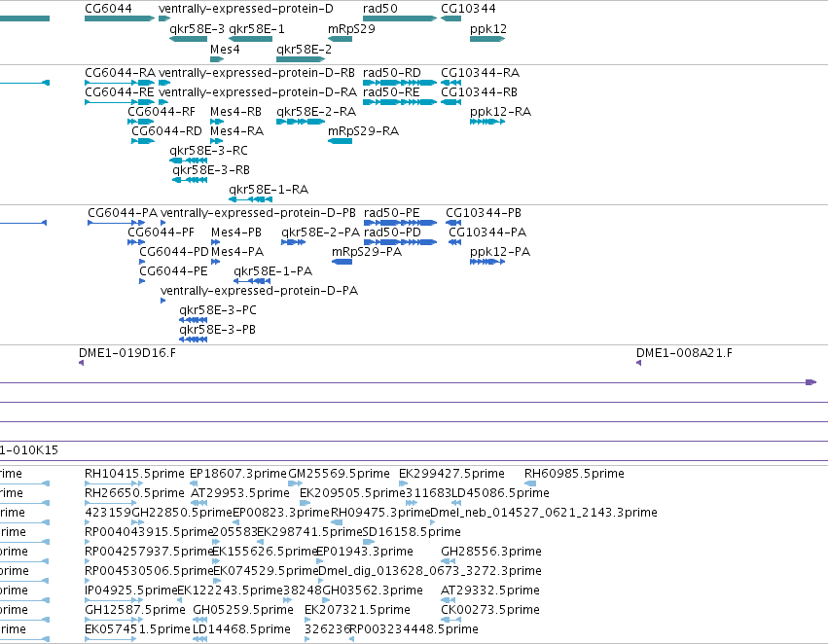The height and width of the screenshot is (644, 828).
Task: Click the rad50-PE protein glyph
Action: (x=400, y=223)
